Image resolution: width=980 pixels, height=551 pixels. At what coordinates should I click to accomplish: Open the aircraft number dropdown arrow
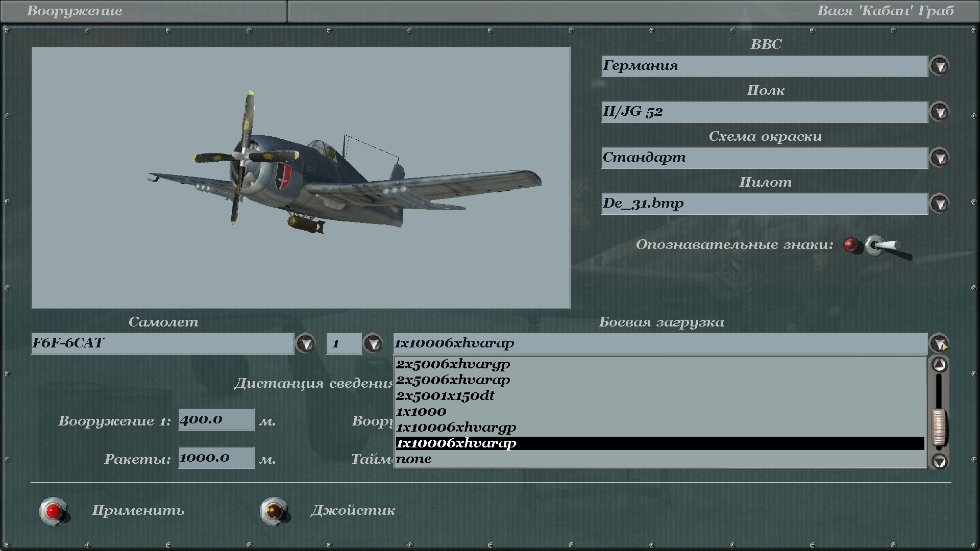point(373,343)
